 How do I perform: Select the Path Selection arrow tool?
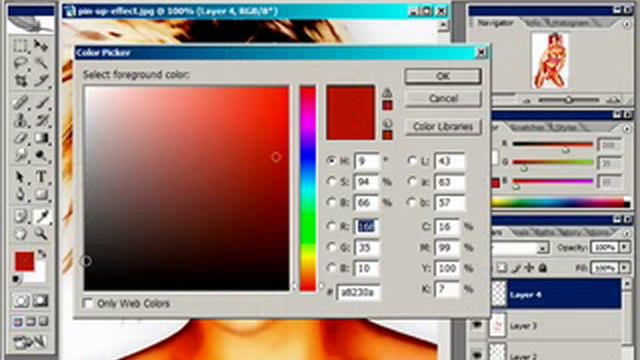[20, 177]
